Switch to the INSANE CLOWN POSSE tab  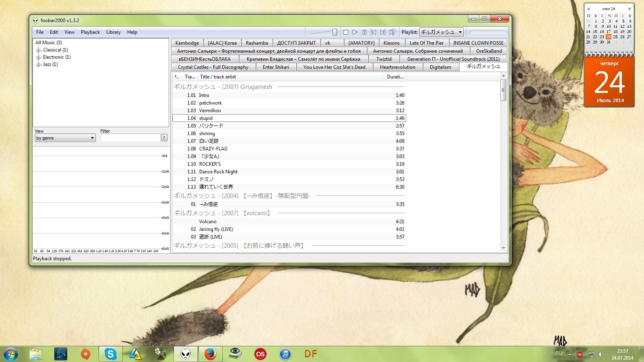pos(478,43)
